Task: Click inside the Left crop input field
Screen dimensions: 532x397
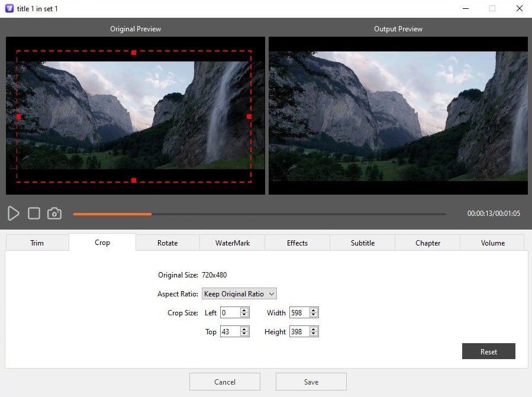Action: point(230,312)
